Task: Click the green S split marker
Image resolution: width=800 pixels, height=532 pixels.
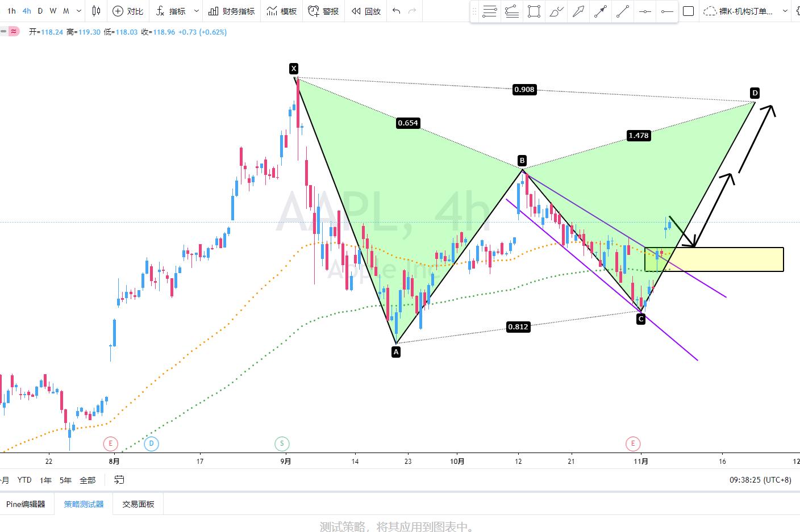Action: [282, 443]
